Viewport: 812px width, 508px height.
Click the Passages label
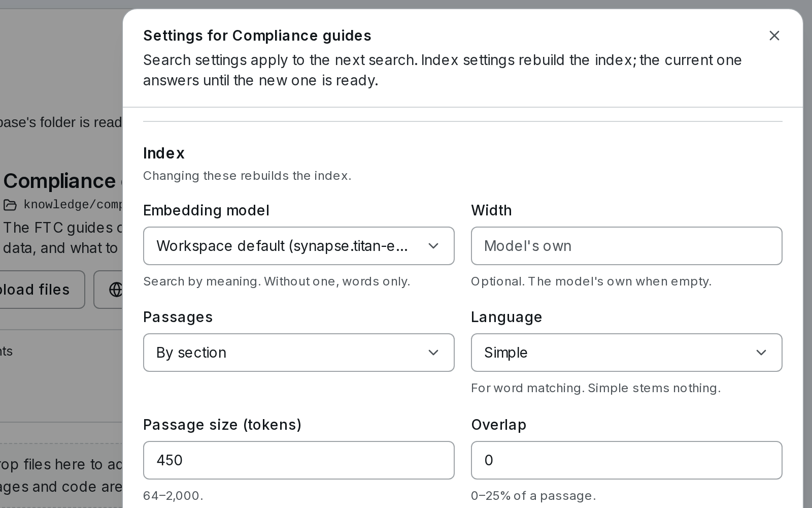point(178,317)
